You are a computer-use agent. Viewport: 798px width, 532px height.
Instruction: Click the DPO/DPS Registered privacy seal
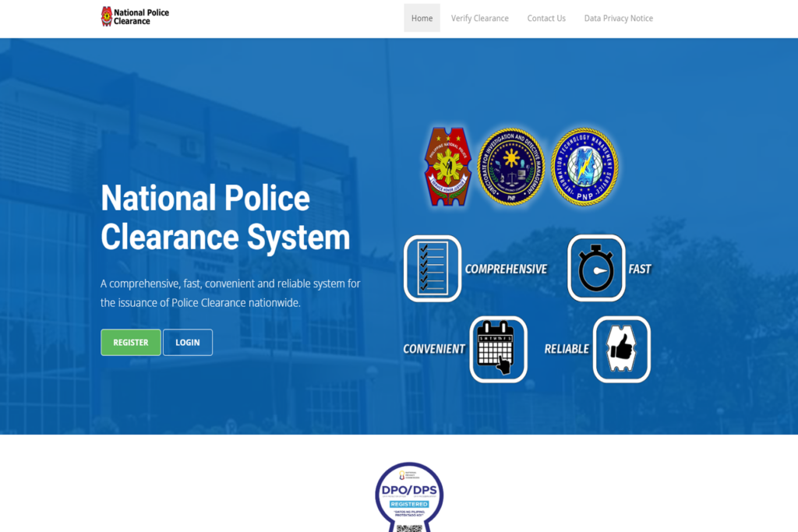coord(409,498)
